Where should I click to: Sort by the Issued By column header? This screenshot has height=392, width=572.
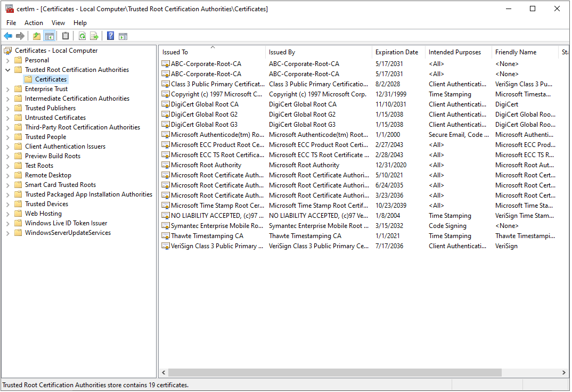(319, 52)
